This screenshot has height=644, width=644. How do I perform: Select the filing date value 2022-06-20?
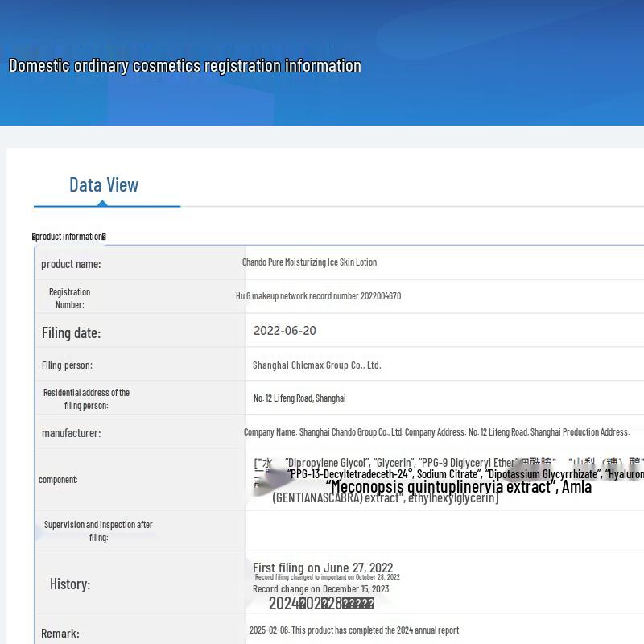(285, 331)
